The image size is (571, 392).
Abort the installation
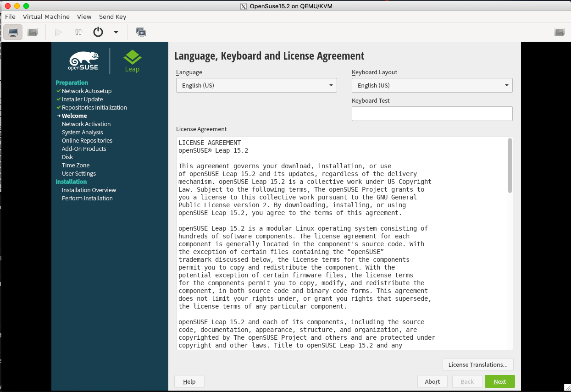432,381
